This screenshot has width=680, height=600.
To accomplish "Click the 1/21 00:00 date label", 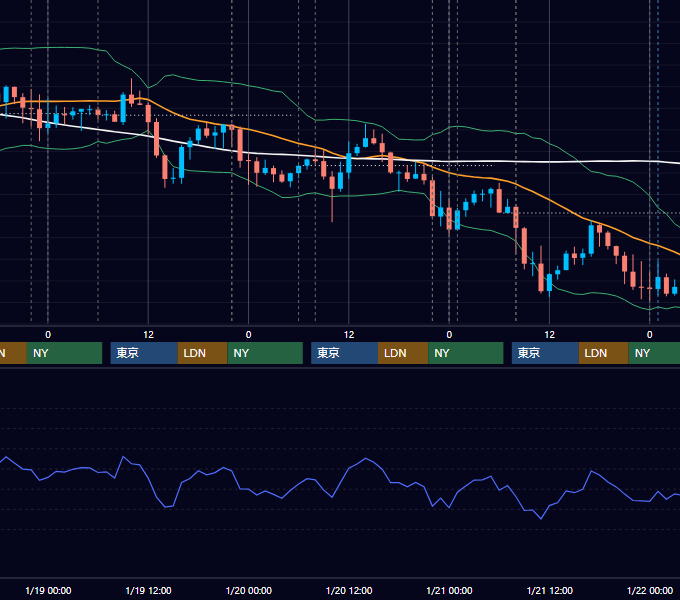I will (449, 590).
